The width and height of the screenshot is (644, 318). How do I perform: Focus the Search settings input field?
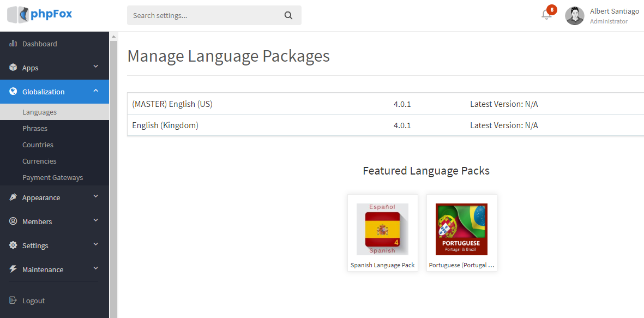[204, 15]
